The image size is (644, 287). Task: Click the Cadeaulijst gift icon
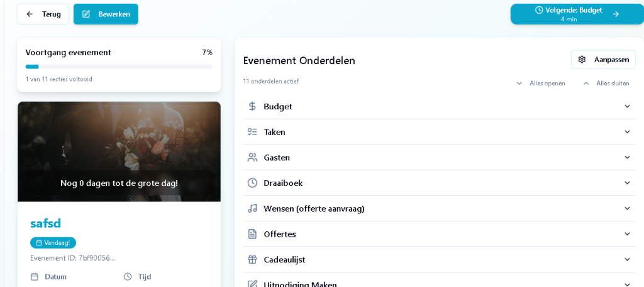pos(252,259)
